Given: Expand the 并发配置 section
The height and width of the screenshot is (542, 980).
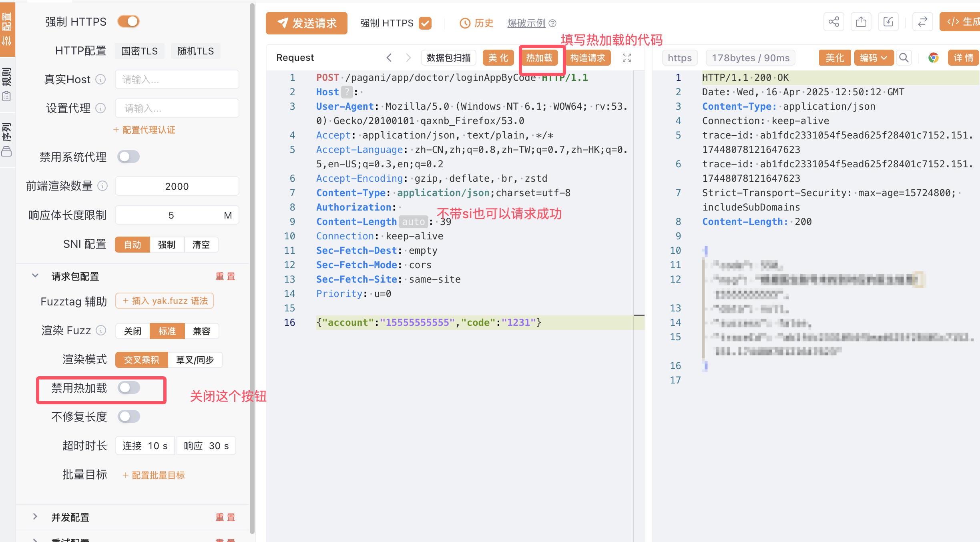Looking at the screenshot, I should [x=35, y=517].
